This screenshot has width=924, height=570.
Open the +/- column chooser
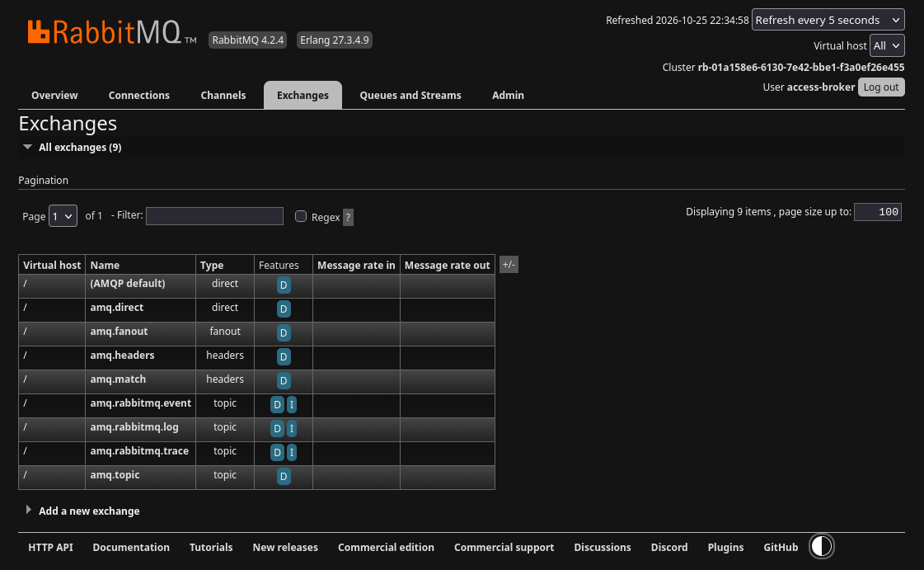509,265
